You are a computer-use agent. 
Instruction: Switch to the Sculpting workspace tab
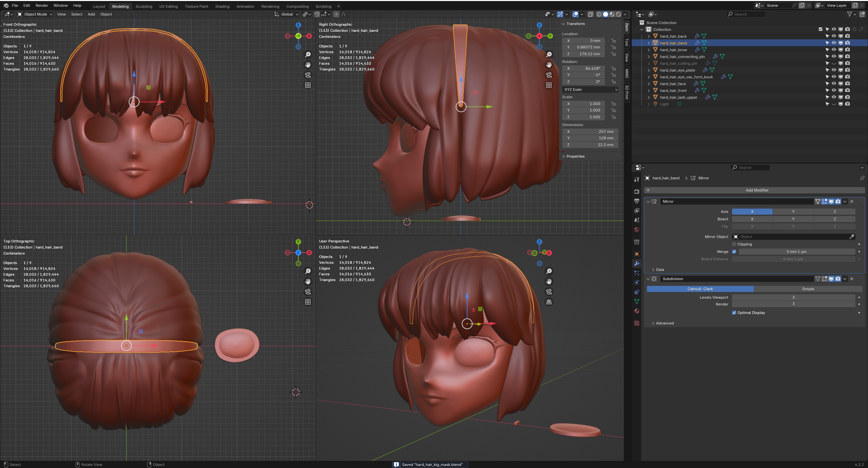click(144, 6)
